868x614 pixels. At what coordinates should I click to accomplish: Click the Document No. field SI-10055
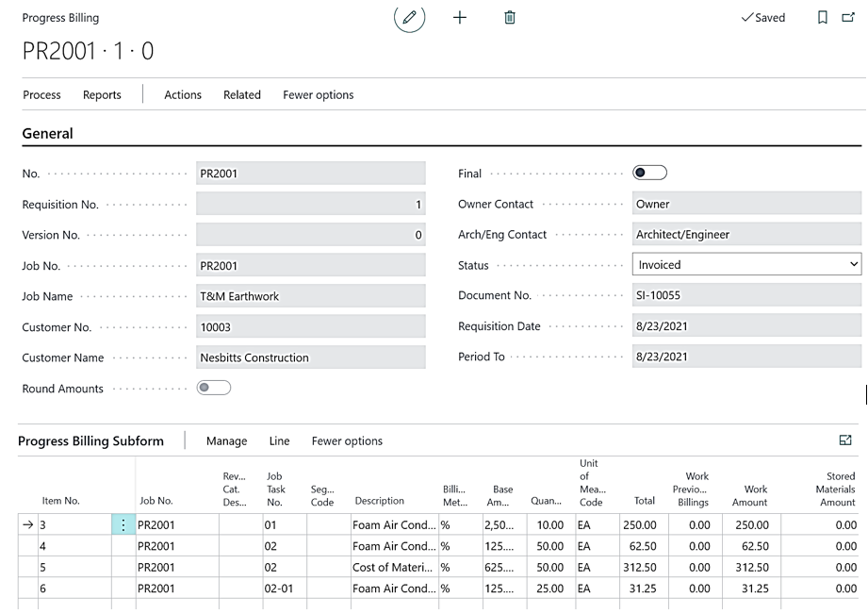746,295
